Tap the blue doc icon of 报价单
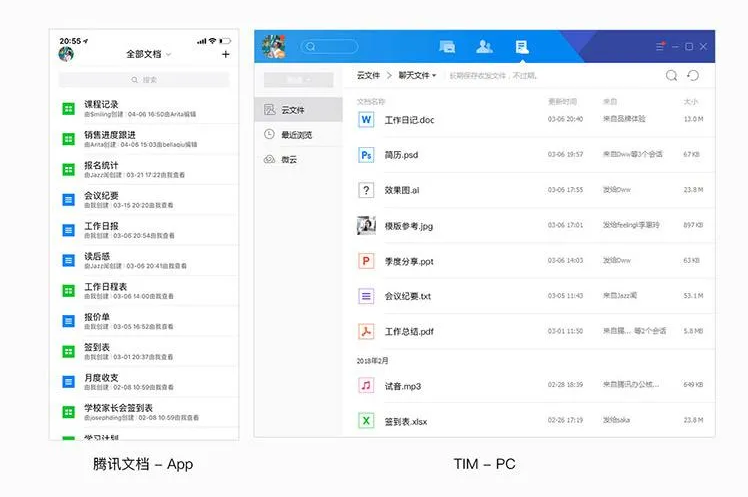The width and height of the screenshot is (748, 497). 69,321
